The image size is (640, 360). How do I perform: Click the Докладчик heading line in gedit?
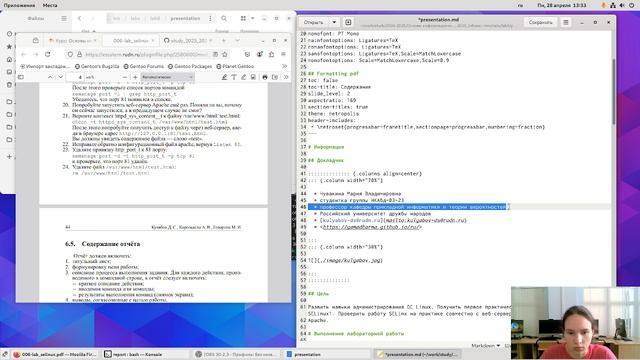coord(326,160)
